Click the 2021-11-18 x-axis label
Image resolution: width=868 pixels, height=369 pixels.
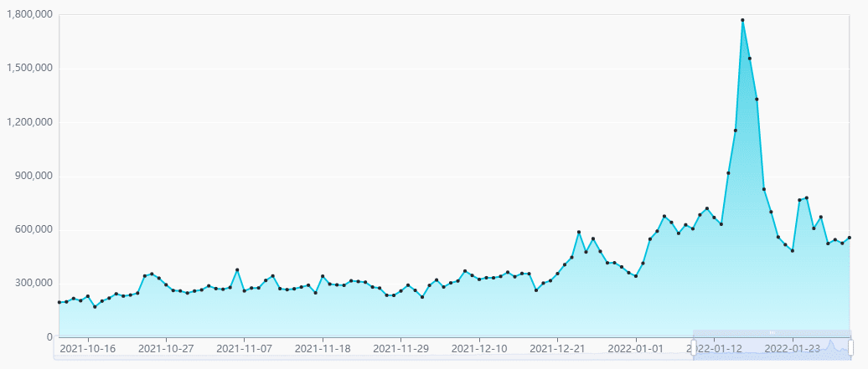pos(323,349)
